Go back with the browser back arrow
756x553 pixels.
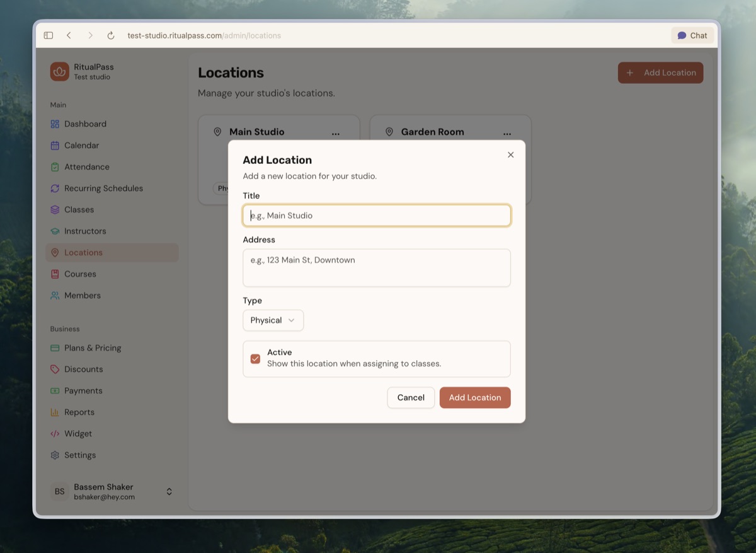pos(69,35)
